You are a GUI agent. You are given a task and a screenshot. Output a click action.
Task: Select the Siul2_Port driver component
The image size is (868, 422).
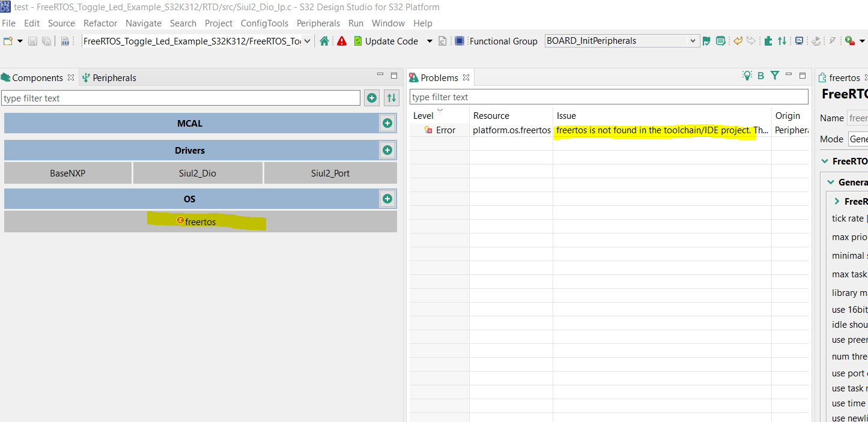(x=330, y=173)
